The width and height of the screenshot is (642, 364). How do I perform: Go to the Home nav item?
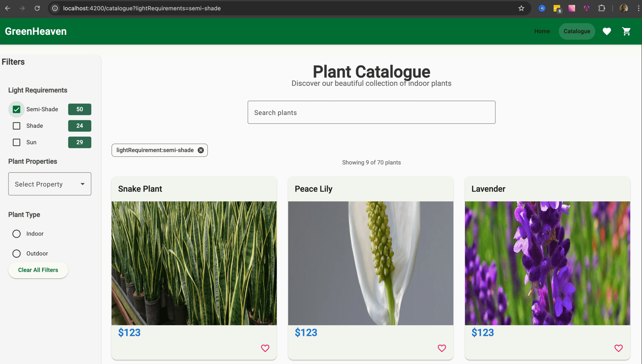(542, 31)
